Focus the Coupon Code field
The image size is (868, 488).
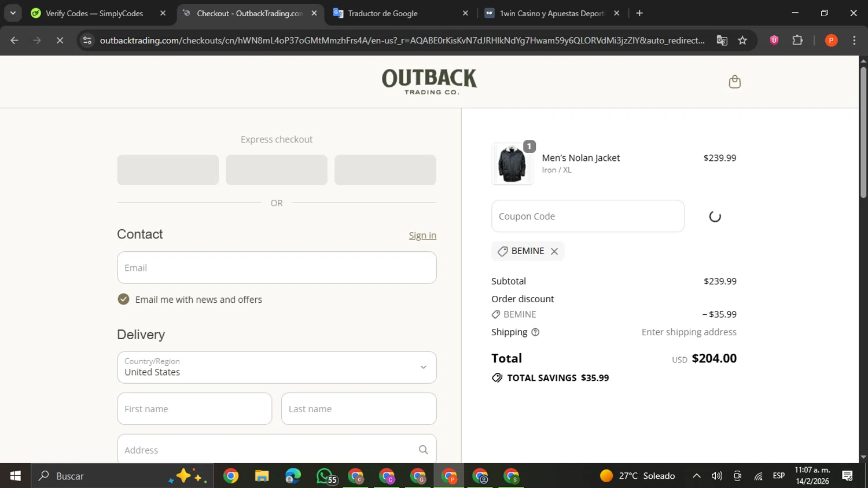click(x=588, y=216)
